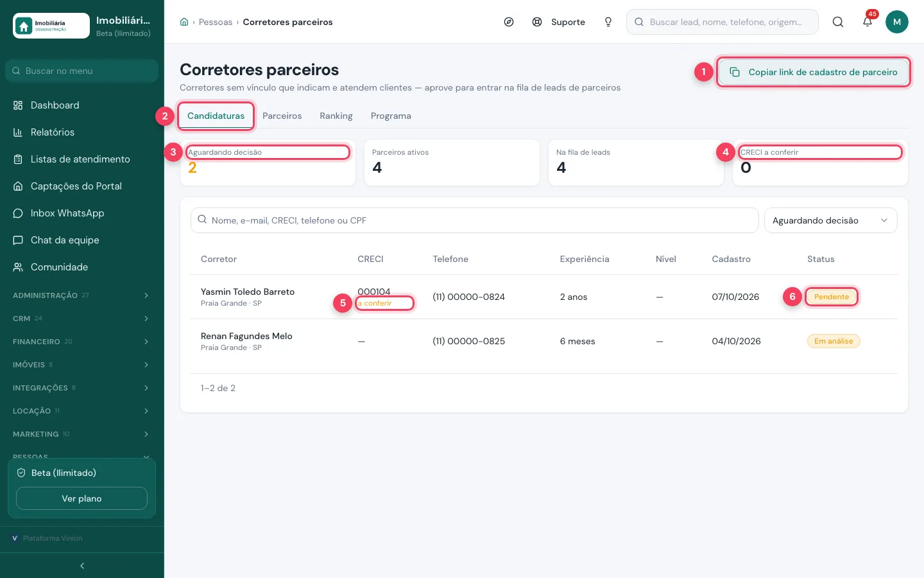The height and width of the screenshot is (578, 924).
Task: Expand the CRM sidebar section
Action: click(x=82, y=319)
